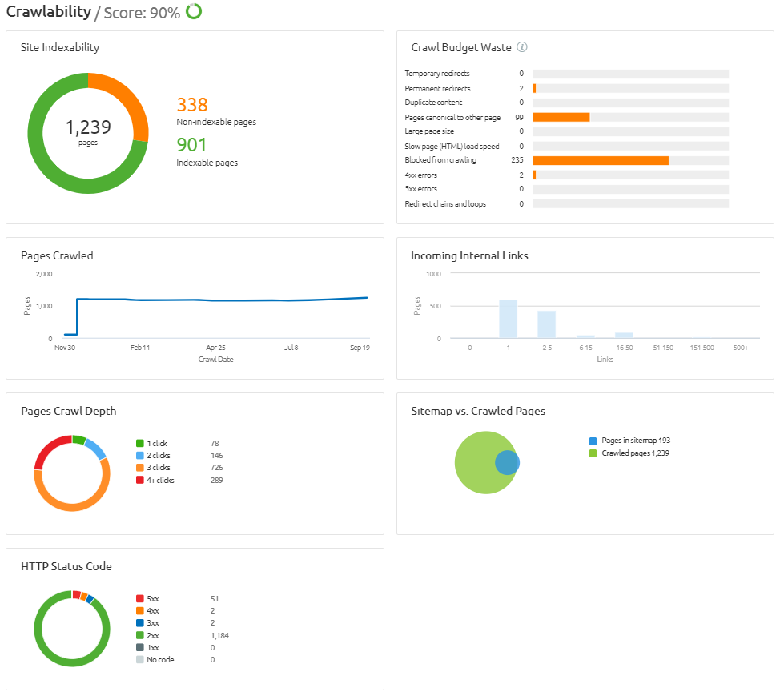Click the Permanent redirects bar

pos(534,88)
